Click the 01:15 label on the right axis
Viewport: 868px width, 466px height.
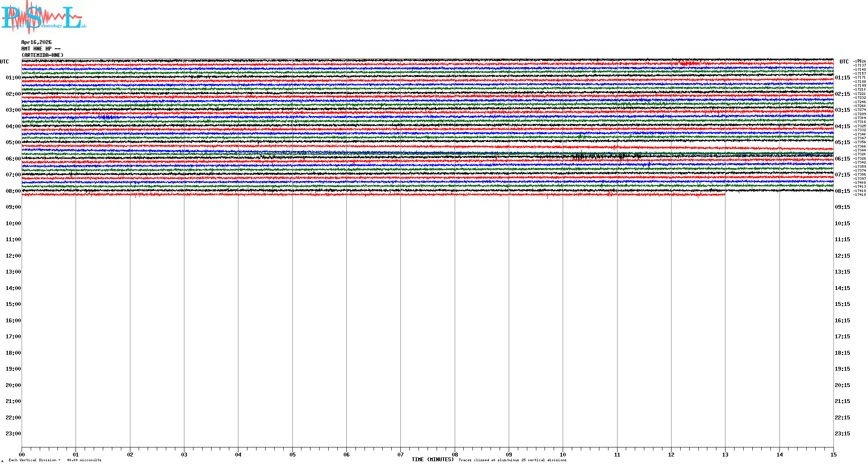coord(842,78)
